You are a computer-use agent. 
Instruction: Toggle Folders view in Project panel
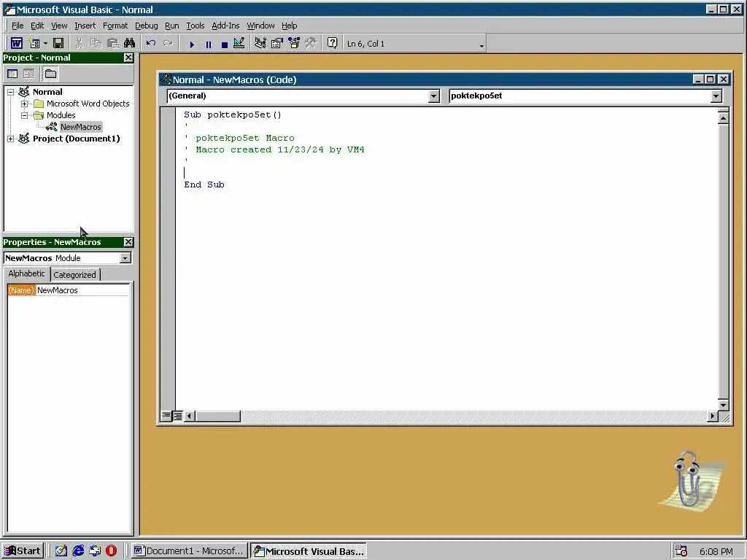(50, 74)
